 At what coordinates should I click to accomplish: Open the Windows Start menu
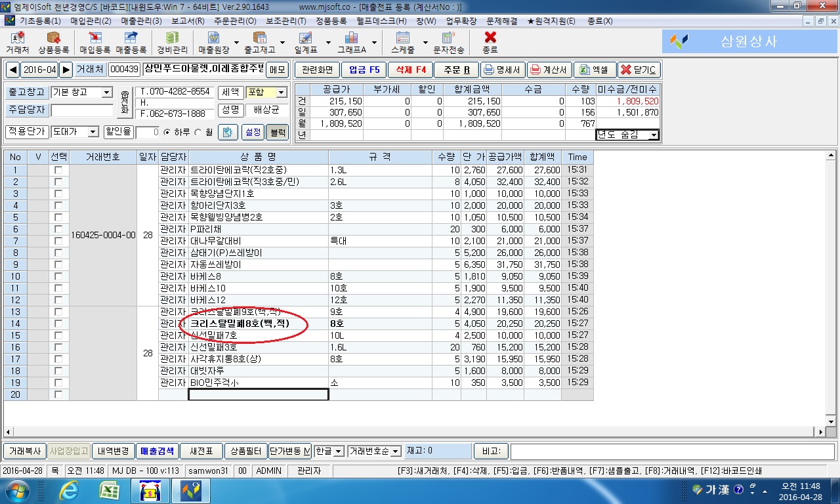[16, 490]
